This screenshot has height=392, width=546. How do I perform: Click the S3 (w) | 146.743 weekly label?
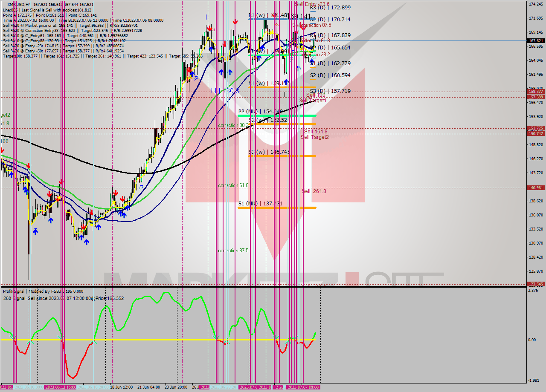[x=270, y=152]
